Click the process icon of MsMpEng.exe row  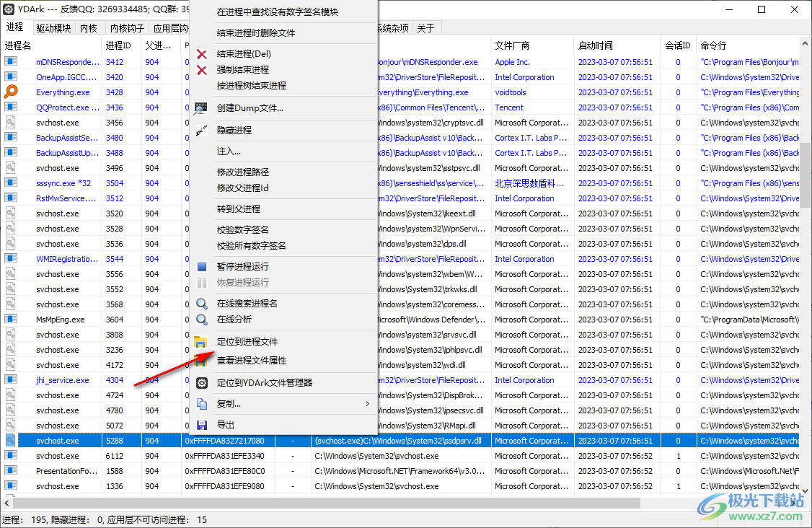(x=11, y=320)
